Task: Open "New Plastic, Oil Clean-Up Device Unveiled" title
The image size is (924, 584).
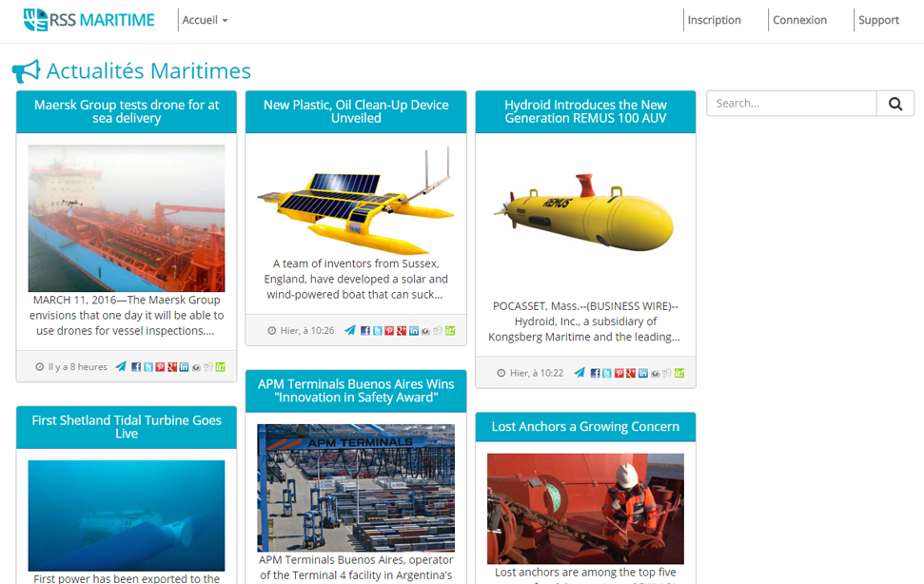Action: 356,111
